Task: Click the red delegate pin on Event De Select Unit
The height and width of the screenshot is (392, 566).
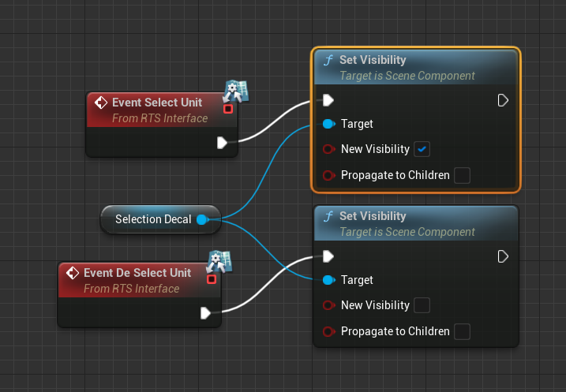Action: pyautogui.click(x=212, y=279)
